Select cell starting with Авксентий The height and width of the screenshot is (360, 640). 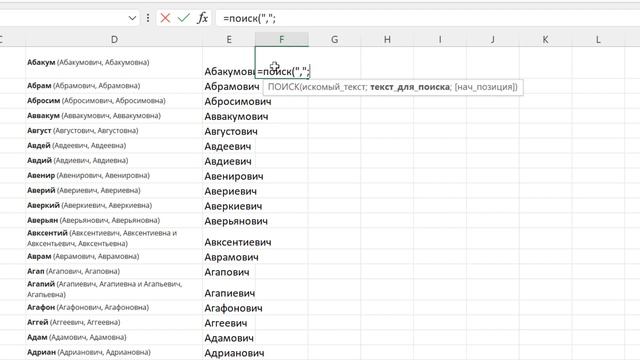coord(114,238)
